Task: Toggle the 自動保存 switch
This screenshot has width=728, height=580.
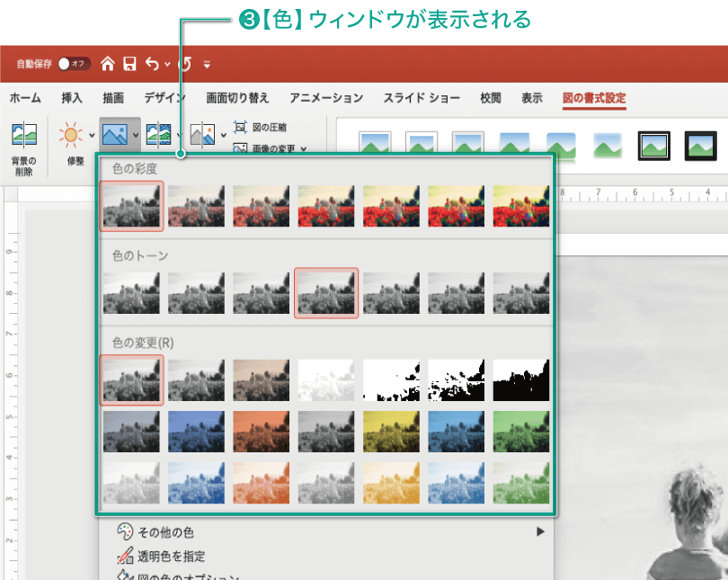Action: [74, 64]
